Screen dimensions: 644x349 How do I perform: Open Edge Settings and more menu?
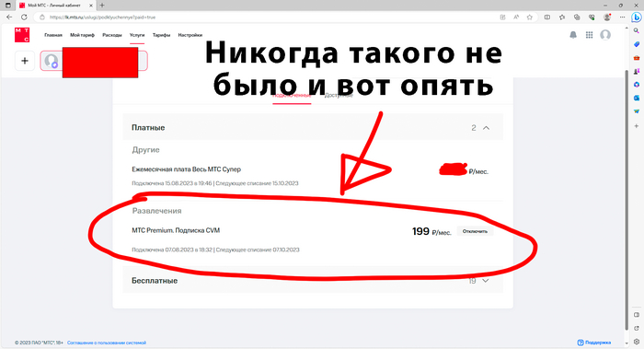[x=622, y=17]
